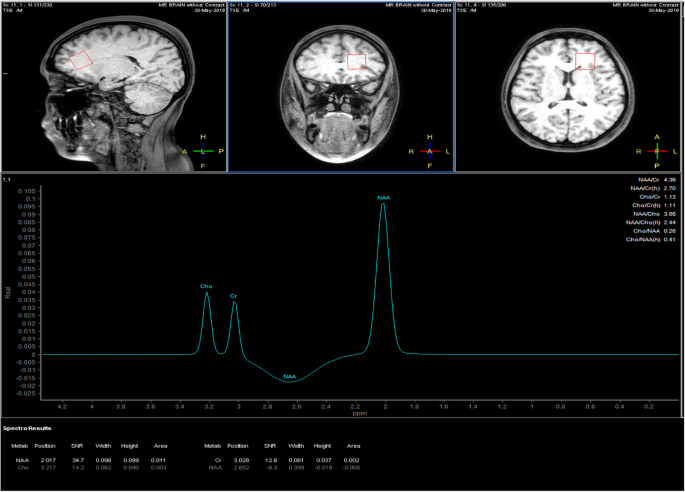Click the NAA position value 2.017
This screenshot has width=685, height=492.
coord(48,460)
